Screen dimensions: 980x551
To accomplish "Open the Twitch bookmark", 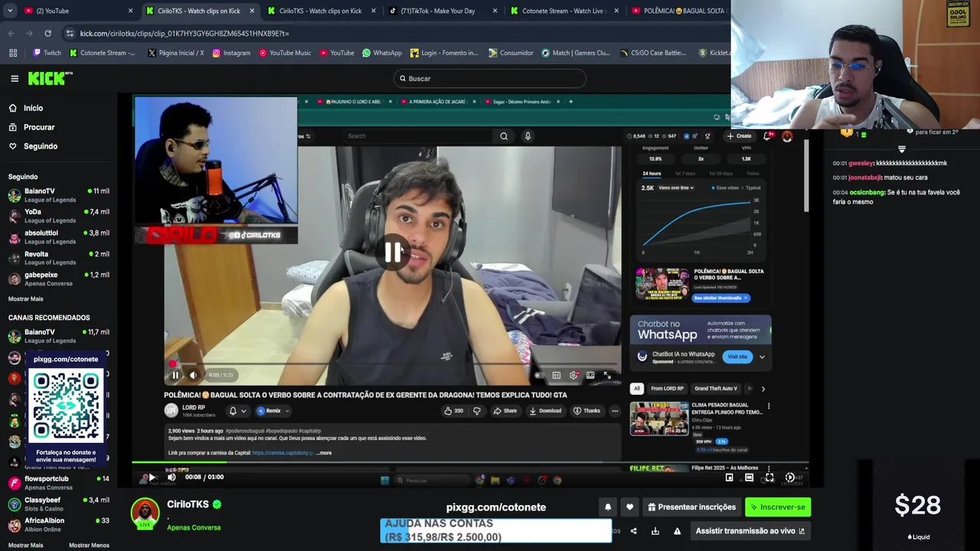I will click(x=47, y=53).
